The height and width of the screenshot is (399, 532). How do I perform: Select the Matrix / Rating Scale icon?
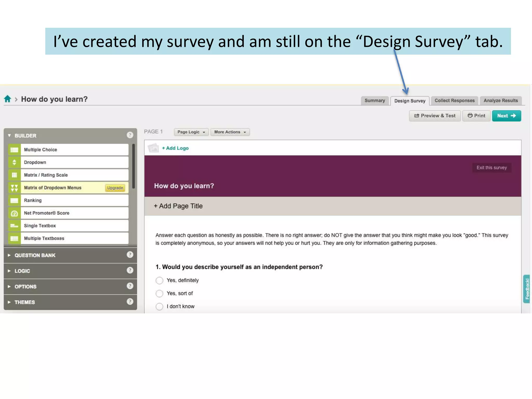[x=14, y=175]
